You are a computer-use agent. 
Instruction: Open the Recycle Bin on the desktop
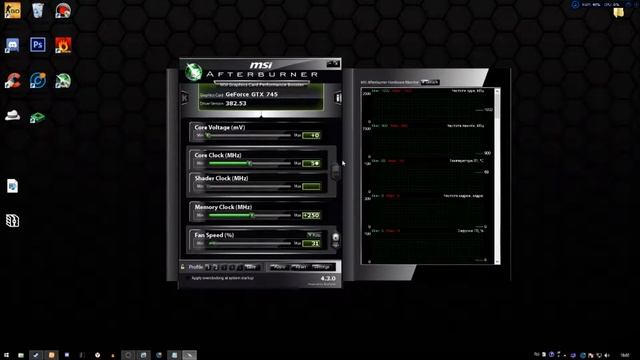tap(38, 10)
